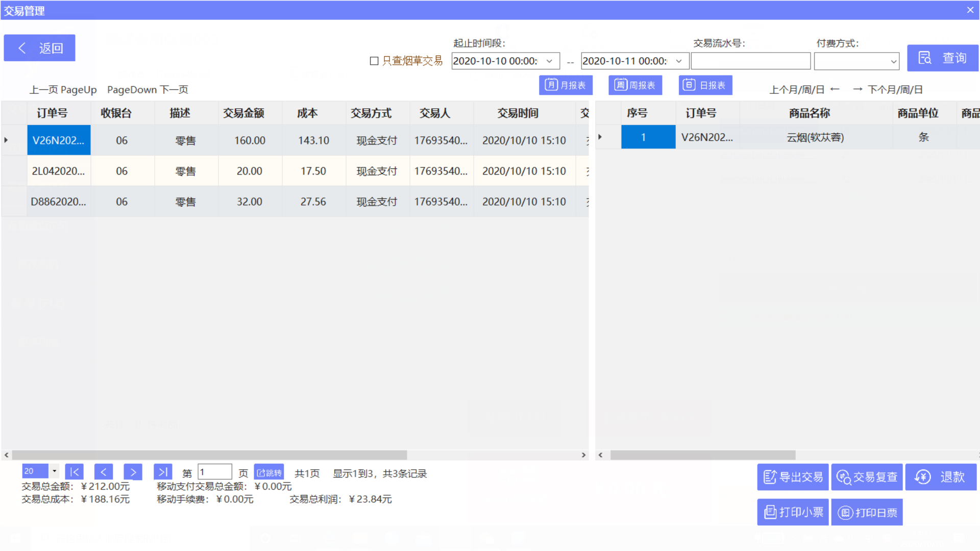Viewport: 980px width, 551px height.
Task: Print a receipt with 打印小票
Action: click(792, 512)
